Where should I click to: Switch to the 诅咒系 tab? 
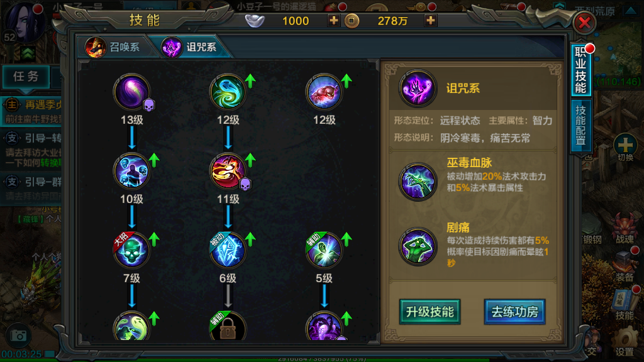coord(191,47)
